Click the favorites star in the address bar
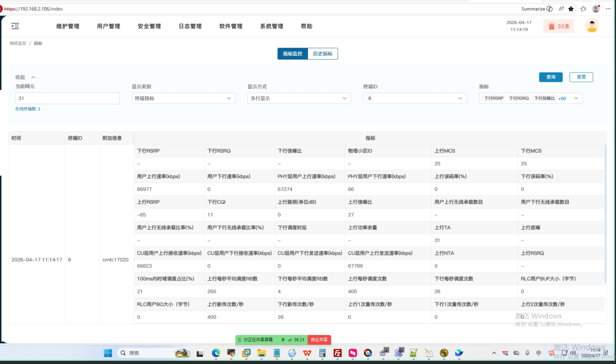This screenshot has height=364, width=616. [571, 9]
